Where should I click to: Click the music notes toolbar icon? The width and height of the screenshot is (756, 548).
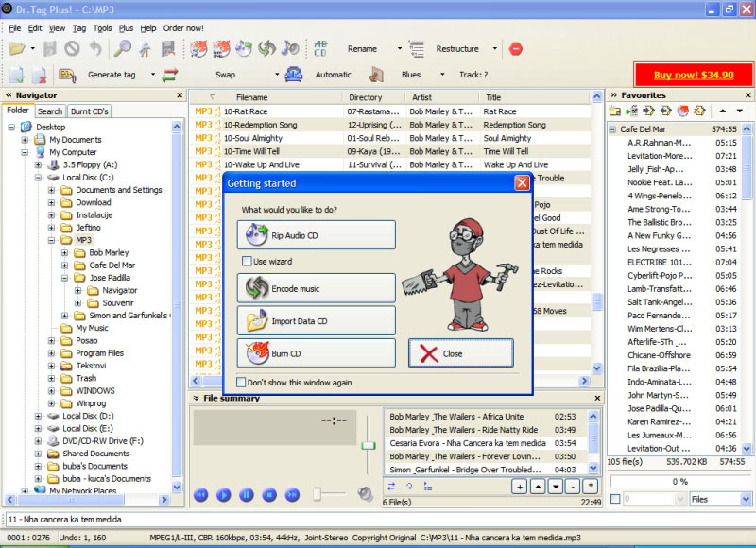[290, 49]
